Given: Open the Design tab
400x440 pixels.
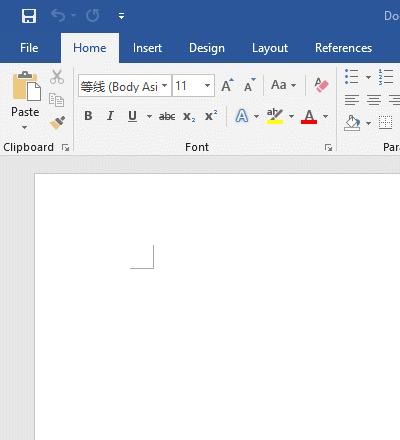Looking at the screenshot, I should coord(207,48).
